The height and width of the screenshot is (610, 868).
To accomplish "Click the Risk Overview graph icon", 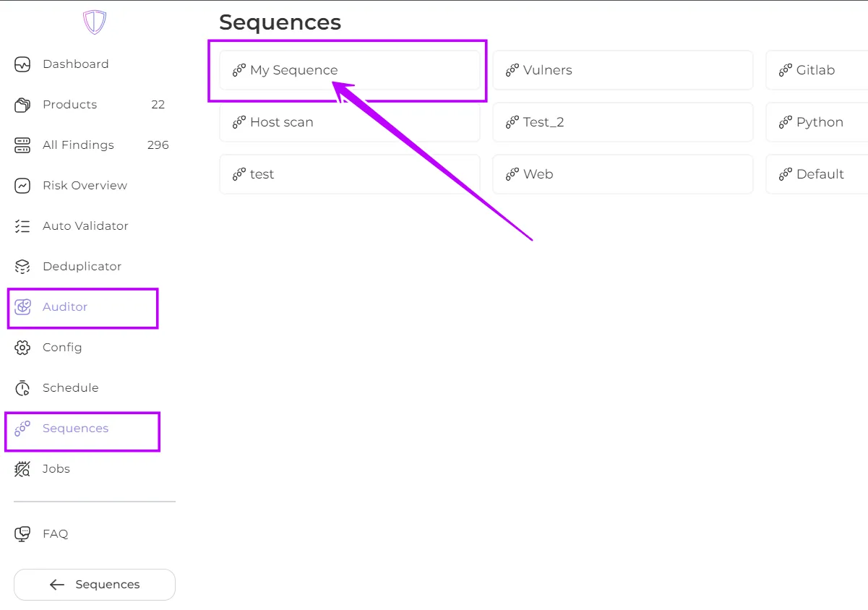I will pyautogui.click(x=22, y=186).
